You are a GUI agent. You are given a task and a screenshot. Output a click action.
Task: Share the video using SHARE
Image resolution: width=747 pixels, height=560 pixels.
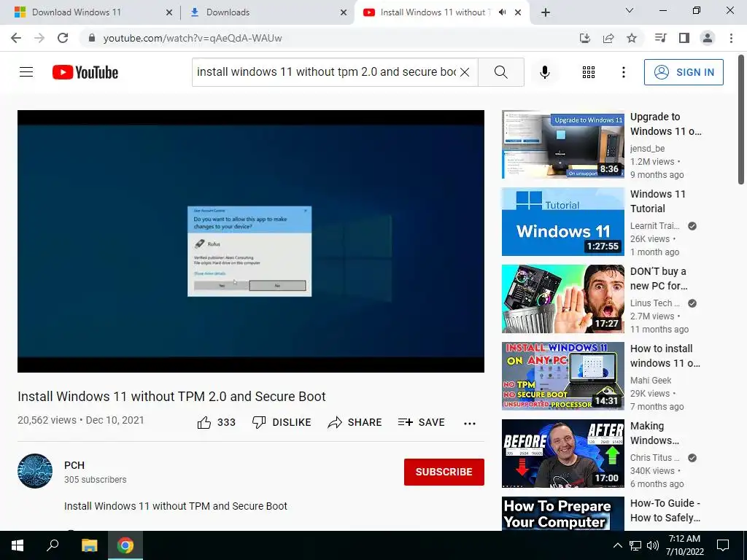(355, 422)
